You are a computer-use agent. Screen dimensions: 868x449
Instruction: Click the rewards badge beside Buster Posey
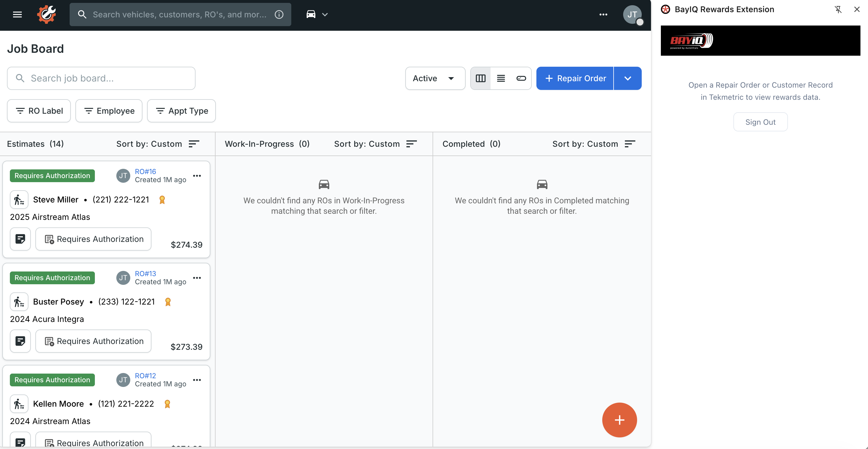pyautogui.click(x=168, y=302)
